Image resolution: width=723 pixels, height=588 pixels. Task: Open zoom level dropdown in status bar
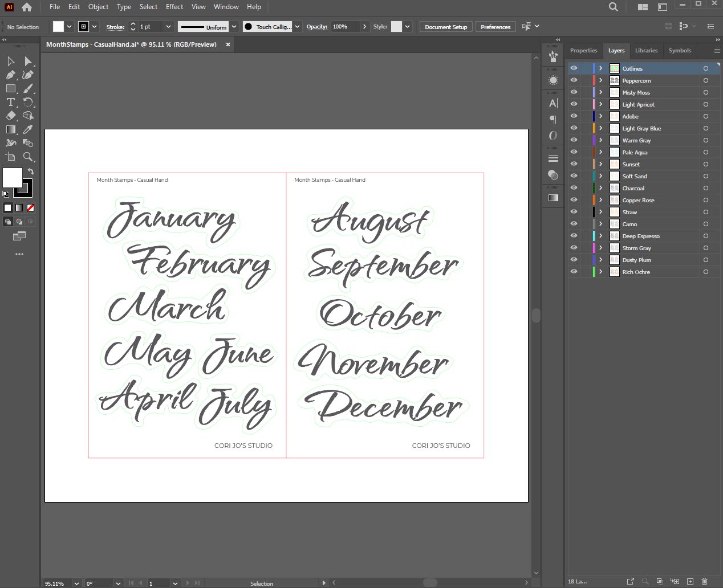coord(76,583)
